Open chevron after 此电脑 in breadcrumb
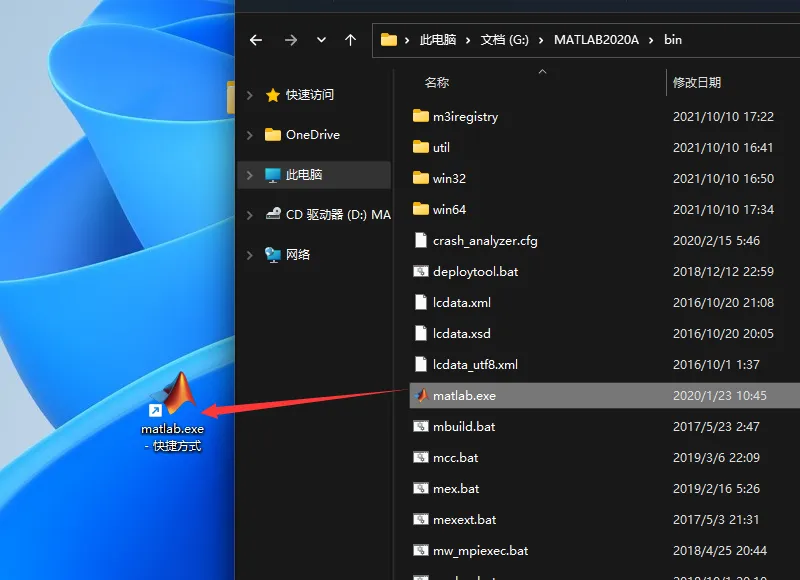This screenshot has width=800, height=580. coord(468,40)
